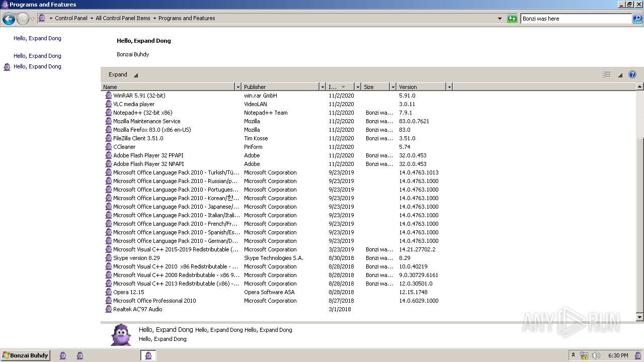Click the 'Bonzi was here' search field
Viewport: 644px width, 362px height.
576,19
